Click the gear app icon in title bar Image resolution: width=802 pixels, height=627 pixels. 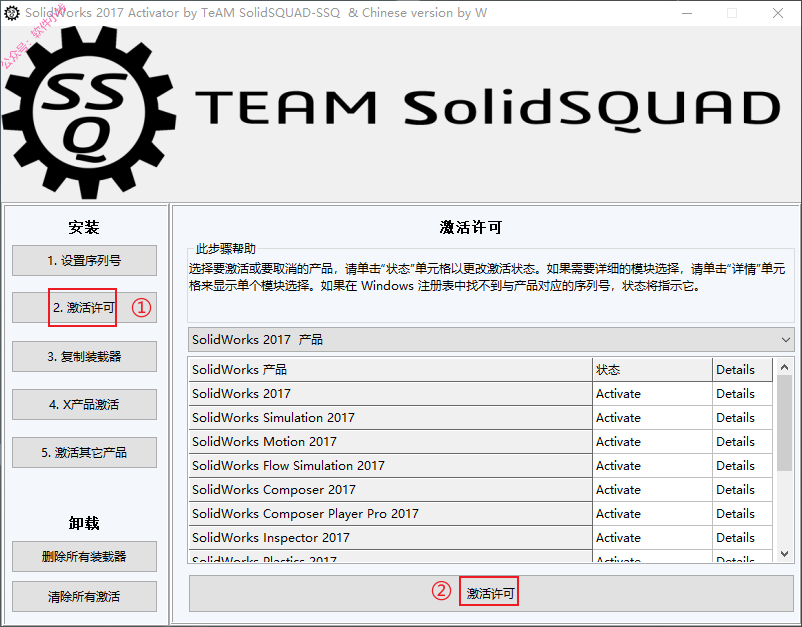click(12, 13)
